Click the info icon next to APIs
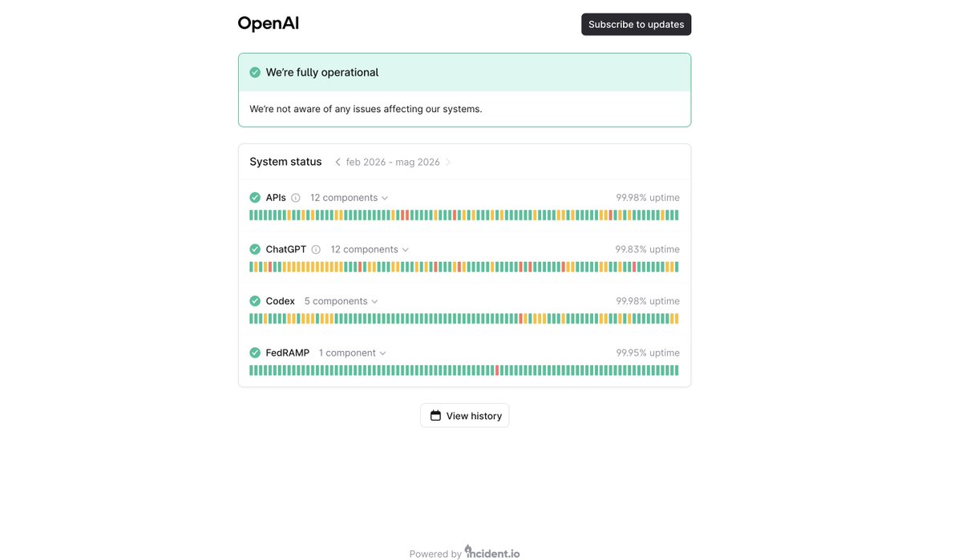This screenshot has height=560, width=962. click(x=296, y=198)
